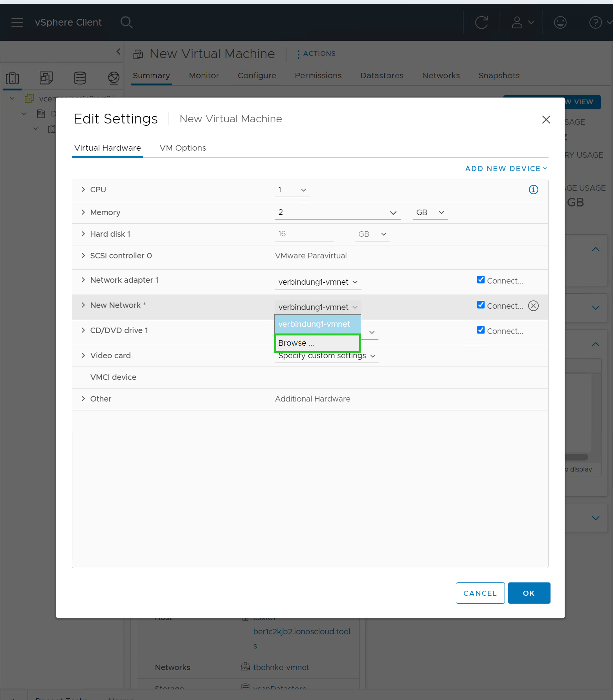Click the search magnifier icon

pos(126,22)
